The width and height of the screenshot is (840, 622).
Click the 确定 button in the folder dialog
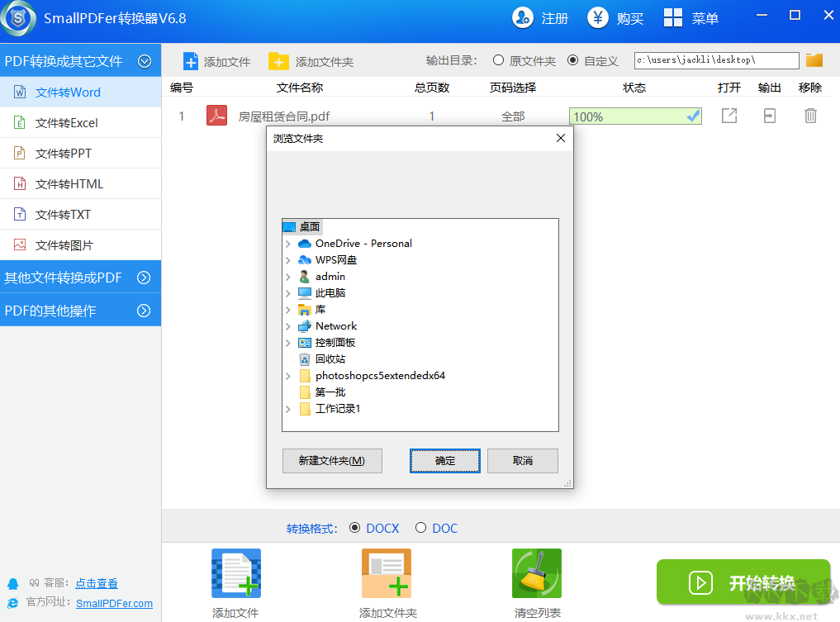pos(444,461)
